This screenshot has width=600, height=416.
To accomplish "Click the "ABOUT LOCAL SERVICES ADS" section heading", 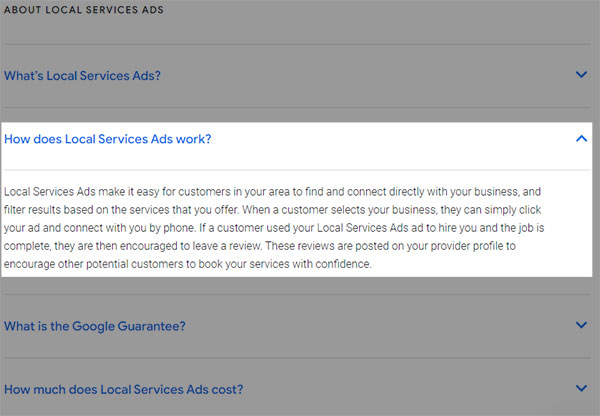I will [x=84, y=10].
